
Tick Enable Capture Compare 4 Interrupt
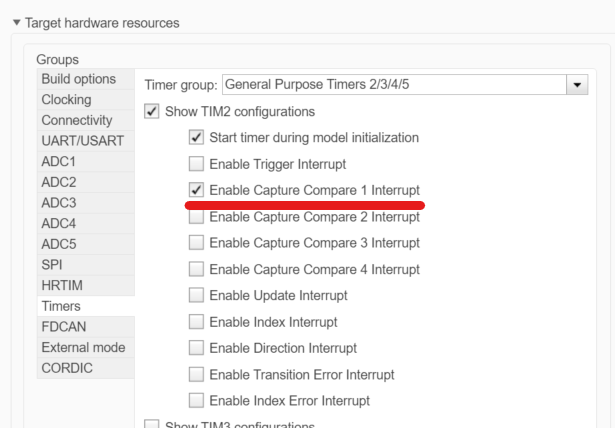[x=197, y=269]
